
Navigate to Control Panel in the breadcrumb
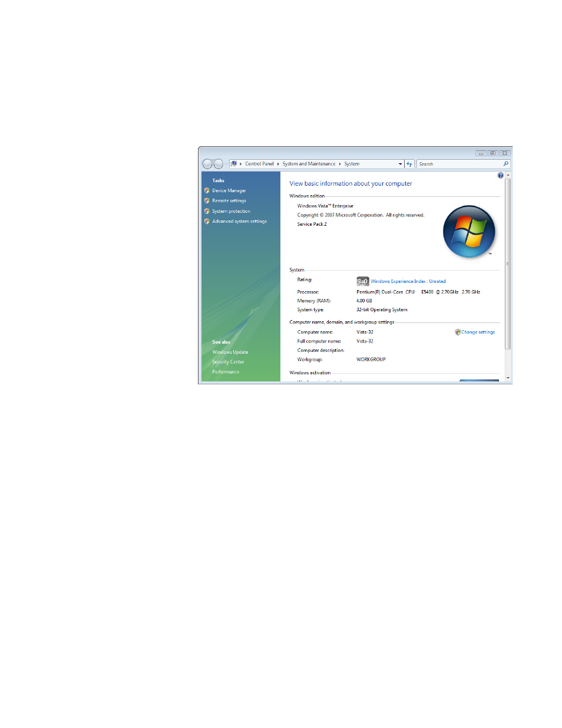tap(260, 164)
